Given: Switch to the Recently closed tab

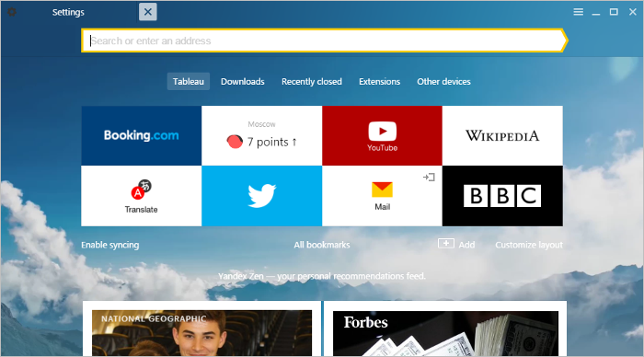Looking at the screenshot, I should [312, 81].
